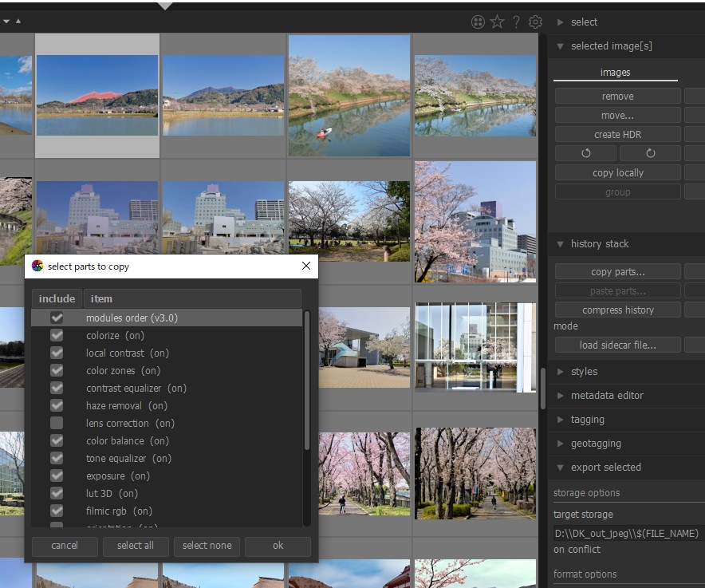Expand the styles panel
Screen dimensions: 705x588
coord(560,372)
